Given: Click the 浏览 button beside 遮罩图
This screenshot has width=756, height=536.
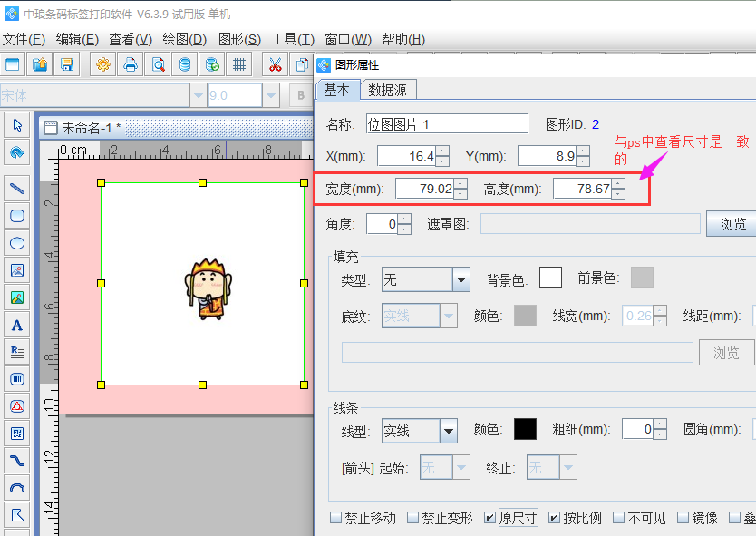Looking at the screenshot, I should pyautogui.click(x=732, y=224).
